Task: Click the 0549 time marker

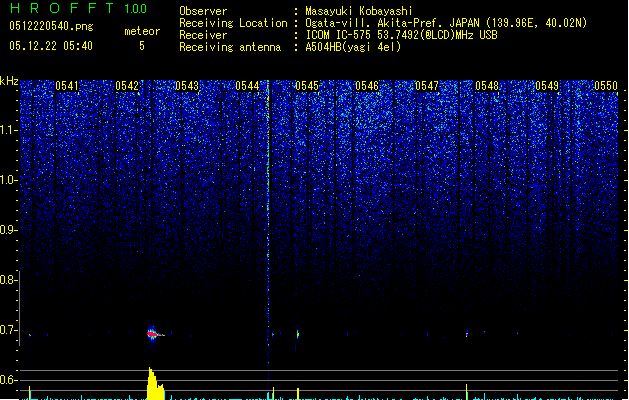Action: (x=547, y=86)
